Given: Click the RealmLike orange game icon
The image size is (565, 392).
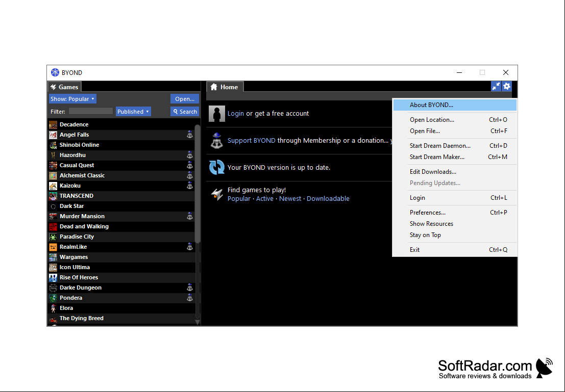Looking at the screenshot, I should click(x=53, y=247).
